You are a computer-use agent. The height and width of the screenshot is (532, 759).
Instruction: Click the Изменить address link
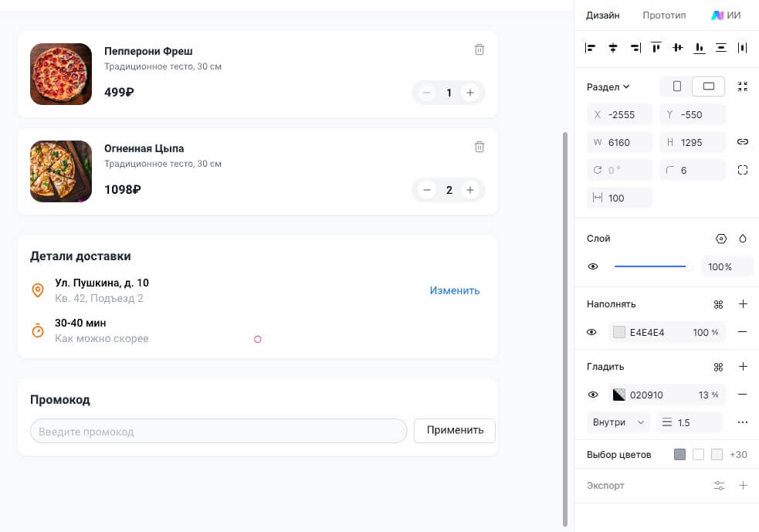pyautogui.click(x=455, y=290)
